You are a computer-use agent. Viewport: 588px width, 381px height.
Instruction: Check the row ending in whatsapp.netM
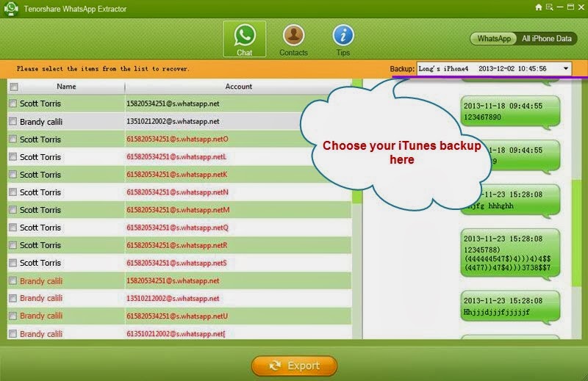pos(13,210)
